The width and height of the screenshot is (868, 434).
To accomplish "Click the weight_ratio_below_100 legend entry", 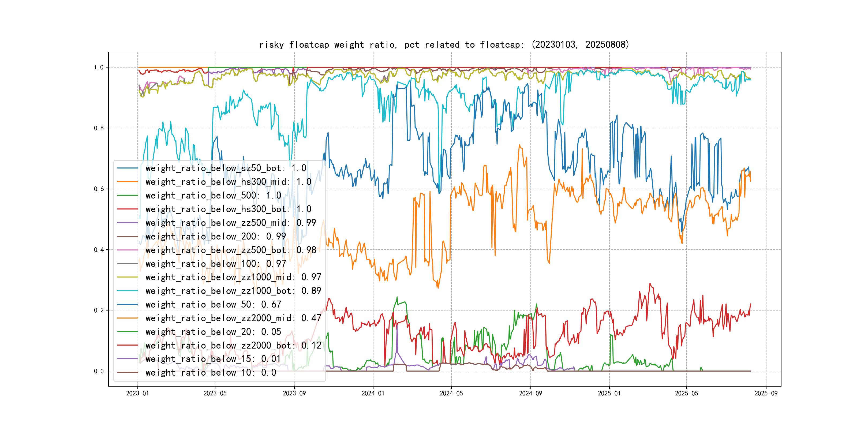I will click(216, 264).
